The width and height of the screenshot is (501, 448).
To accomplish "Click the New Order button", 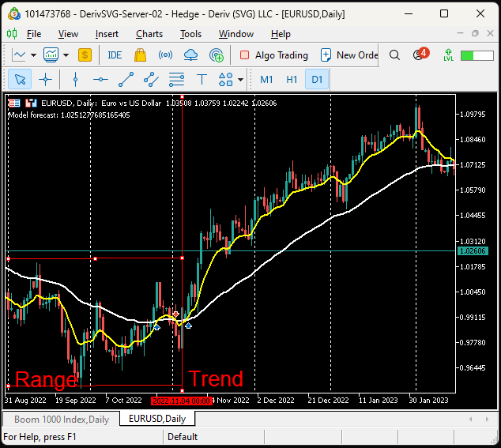I will point(349,55).
